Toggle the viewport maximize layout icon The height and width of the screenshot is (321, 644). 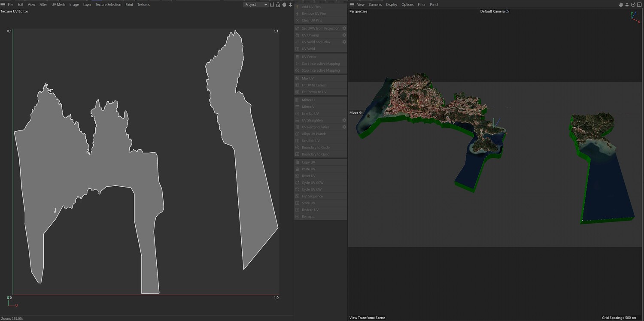639,5
